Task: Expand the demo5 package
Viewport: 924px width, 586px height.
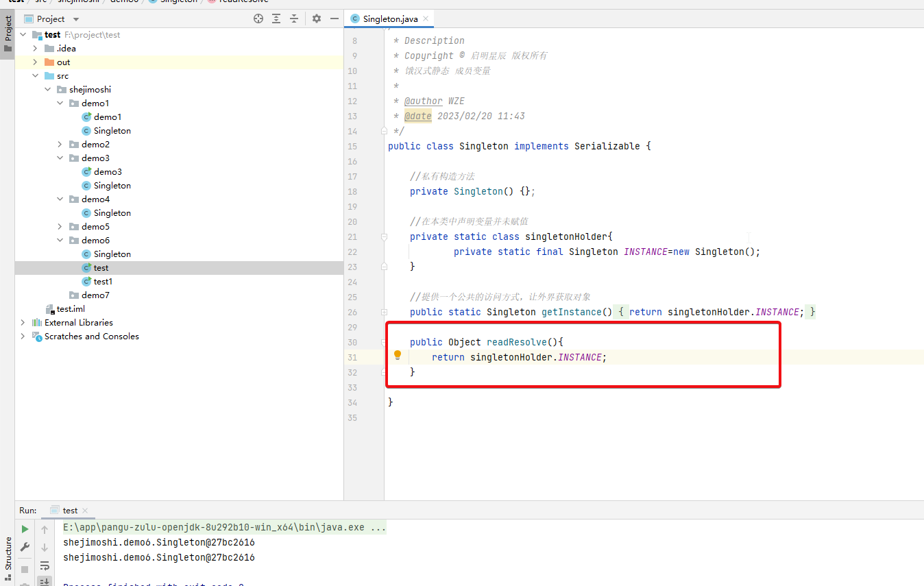Action: pos(60,227)
